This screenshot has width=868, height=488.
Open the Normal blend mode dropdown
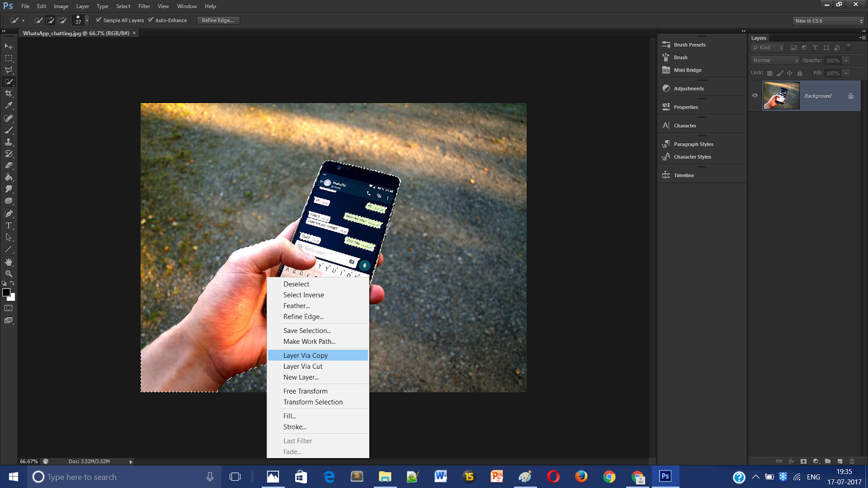pos(775,60)
